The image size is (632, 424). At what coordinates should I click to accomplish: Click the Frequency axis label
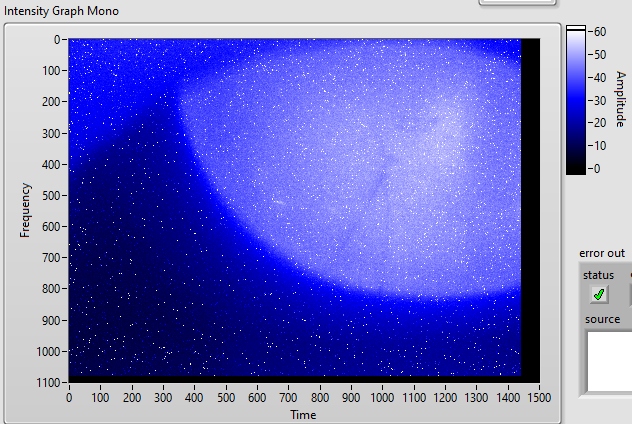click(x=25, y=210)
